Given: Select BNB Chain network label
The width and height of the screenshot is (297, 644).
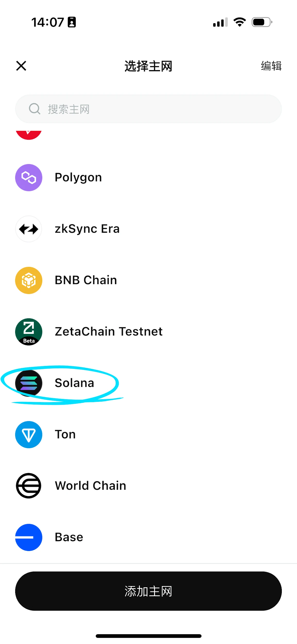Looking at the screenshot, I should 86,280.
